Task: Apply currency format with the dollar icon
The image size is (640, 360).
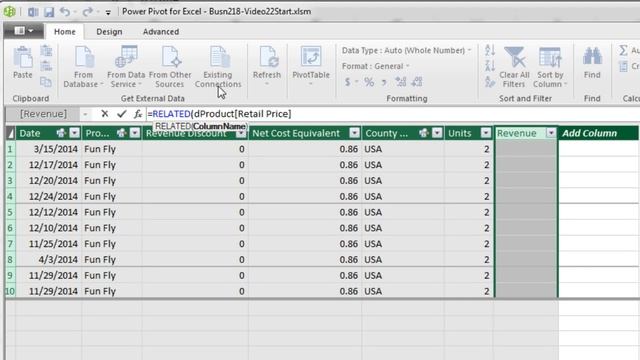Action: tap(347, 82)
